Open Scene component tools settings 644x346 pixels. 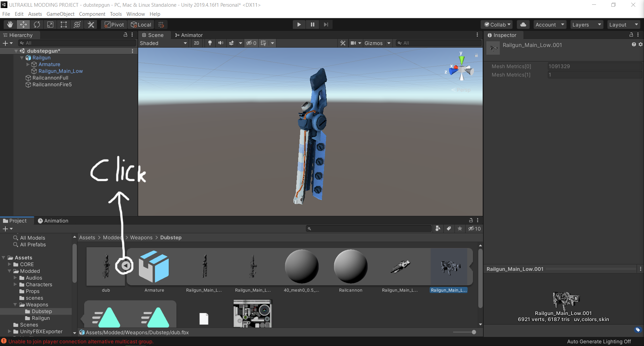click(x=343, y=43)
